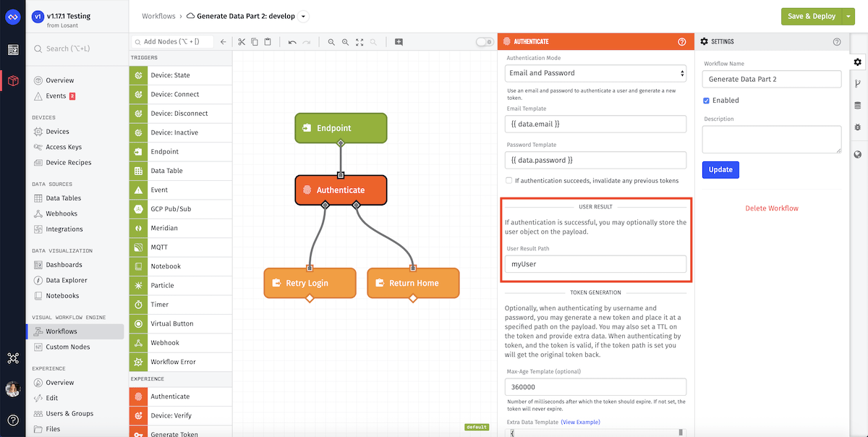The image size is (868, 437).
Task: Check invalidate previous tokens option
Action: tap(509, 180)
